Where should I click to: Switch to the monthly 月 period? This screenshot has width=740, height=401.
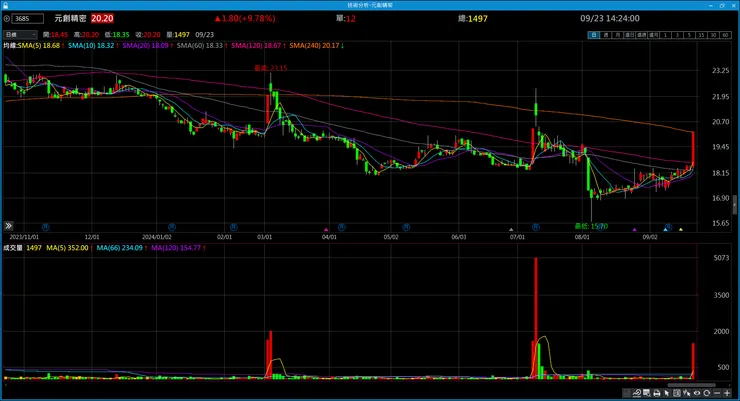coord(617,35)
